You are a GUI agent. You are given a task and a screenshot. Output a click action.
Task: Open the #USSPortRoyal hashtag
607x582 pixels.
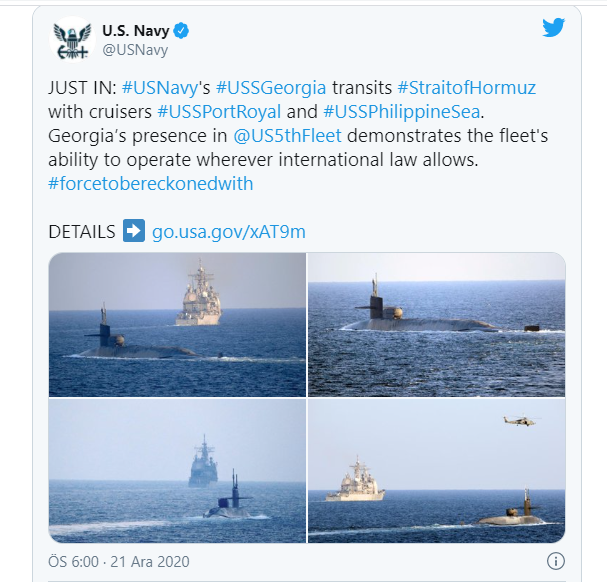click(219, 112)
